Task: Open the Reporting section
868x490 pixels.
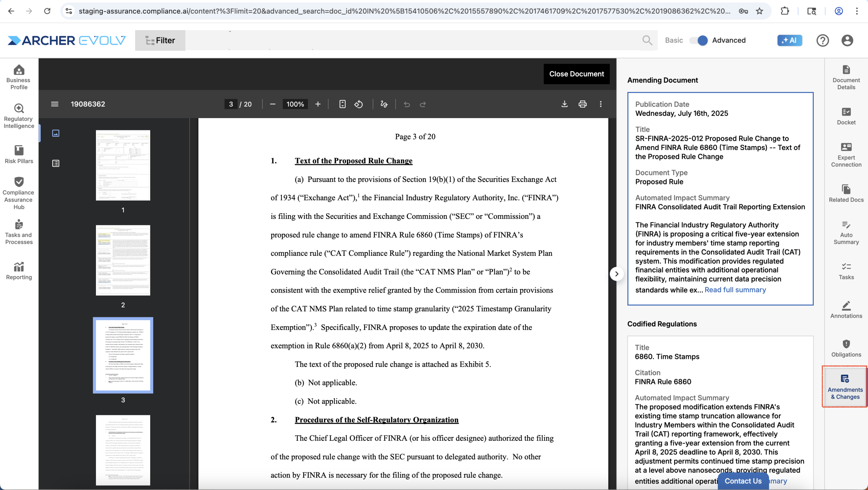Action: pos(19,271)
